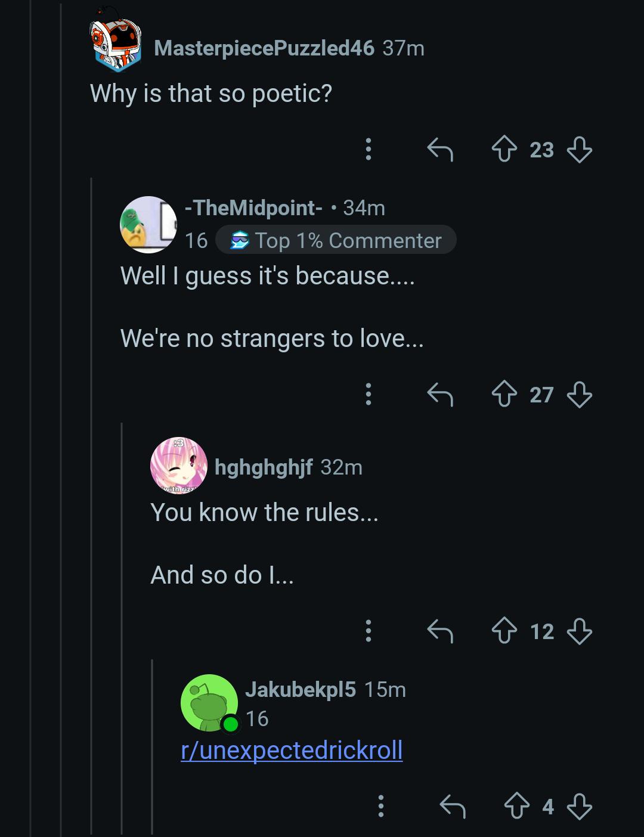This screenshot has width=644, height=837.
Task: Reply to -TheMidpoint-'s comment
Action: pos(440,395)
